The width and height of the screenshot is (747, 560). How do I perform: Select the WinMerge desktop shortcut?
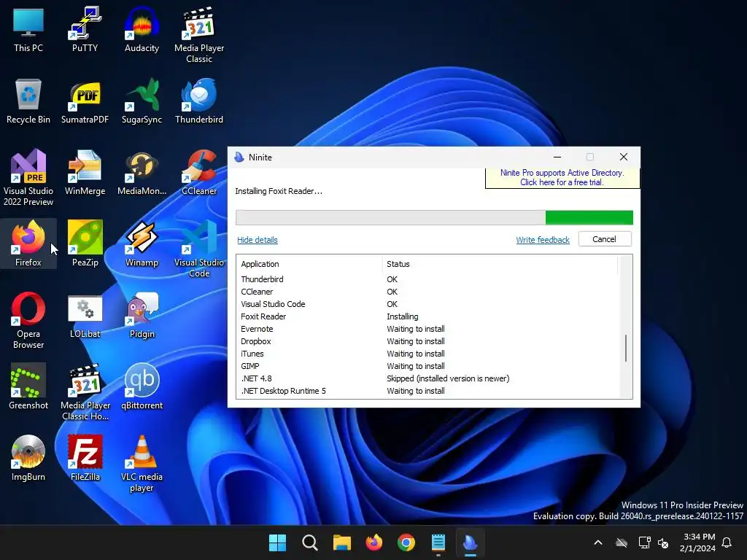85,172
